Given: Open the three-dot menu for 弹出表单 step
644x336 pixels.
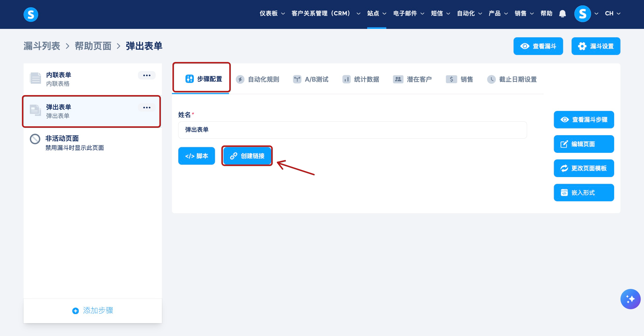Looking at the screenshot, I should [x=147, y=107].
